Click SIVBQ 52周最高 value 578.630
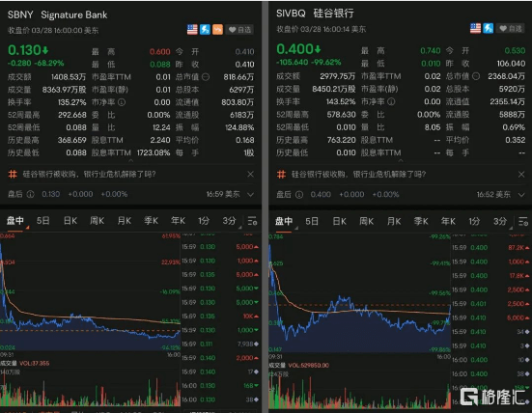 coord(342,115)
